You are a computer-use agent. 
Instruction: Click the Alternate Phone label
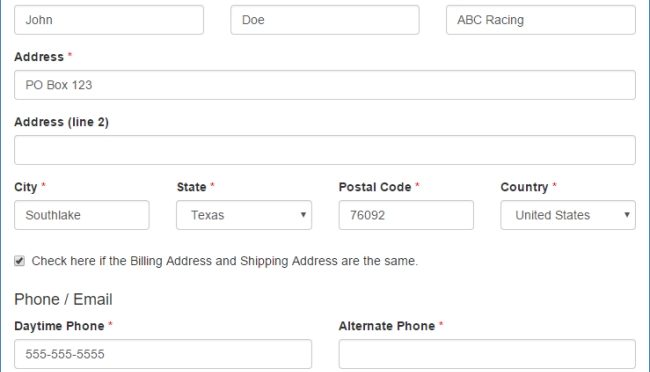pos(387,326)
